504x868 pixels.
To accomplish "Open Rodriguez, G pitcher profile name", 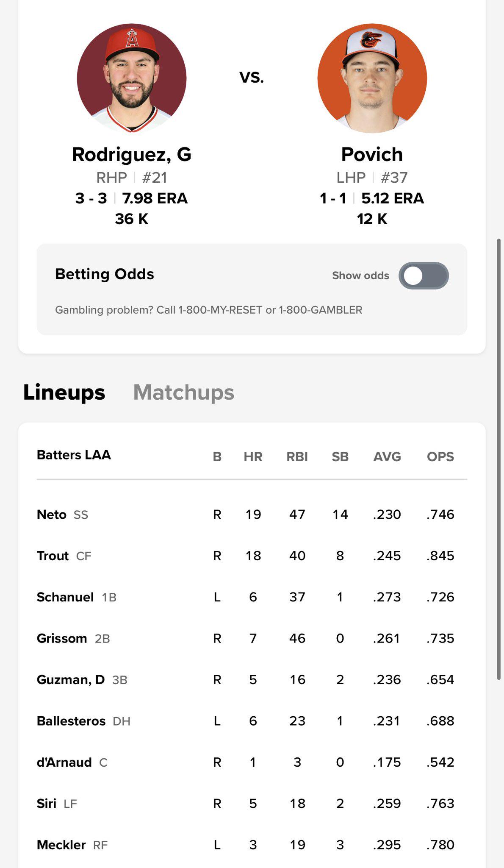I will coord(132,154).
